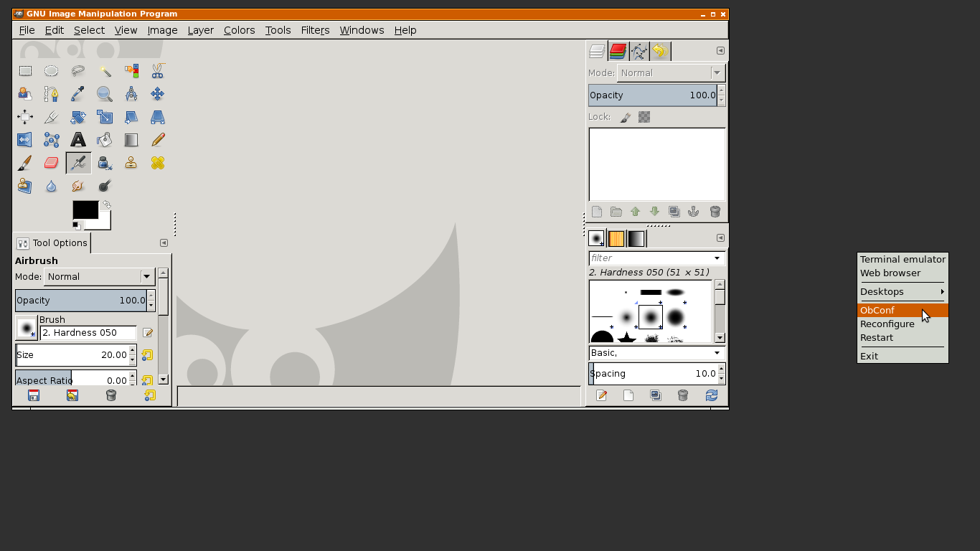Toggle Lock alpha channel in Layers panel
The image size is (980, 551).
click(644, 117)
